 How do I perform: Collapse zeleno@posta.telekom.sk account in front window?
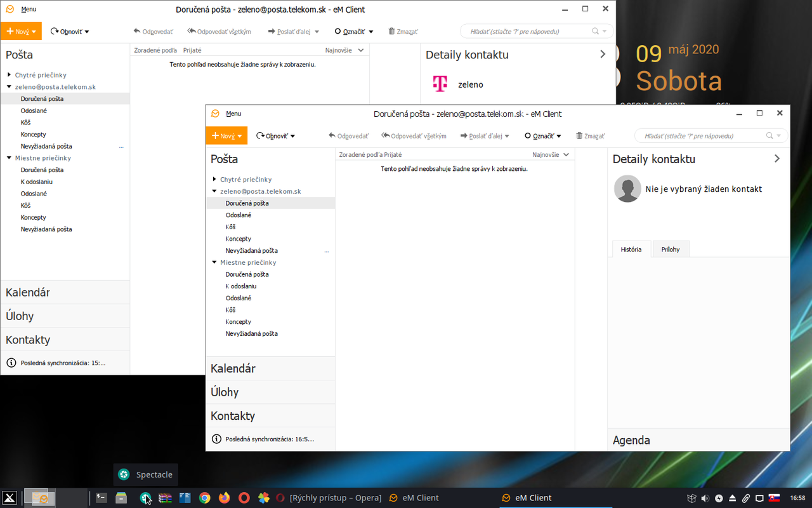[214, 191]
